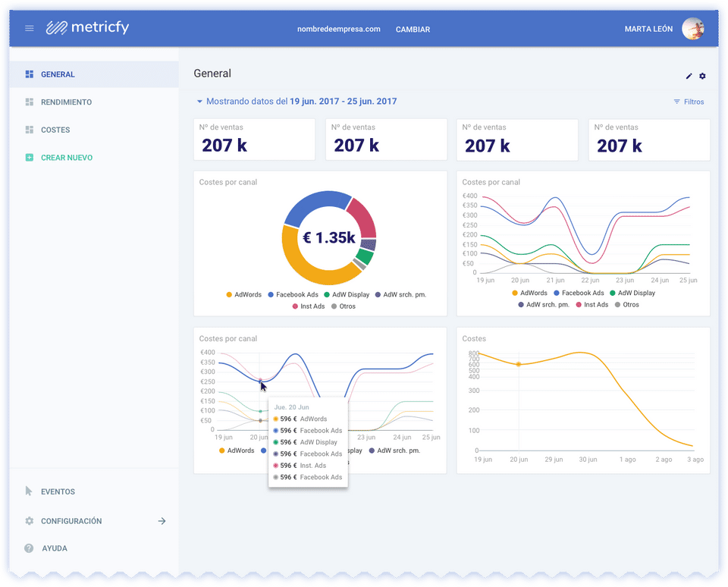
Task: Open the Filtros filter button
Action: [x=689, y=102]
